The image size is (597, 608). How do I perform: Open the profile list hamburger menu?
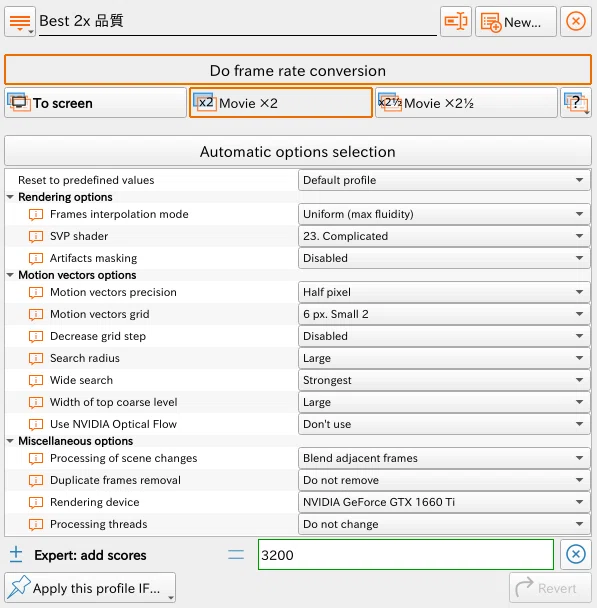[20, 21]
